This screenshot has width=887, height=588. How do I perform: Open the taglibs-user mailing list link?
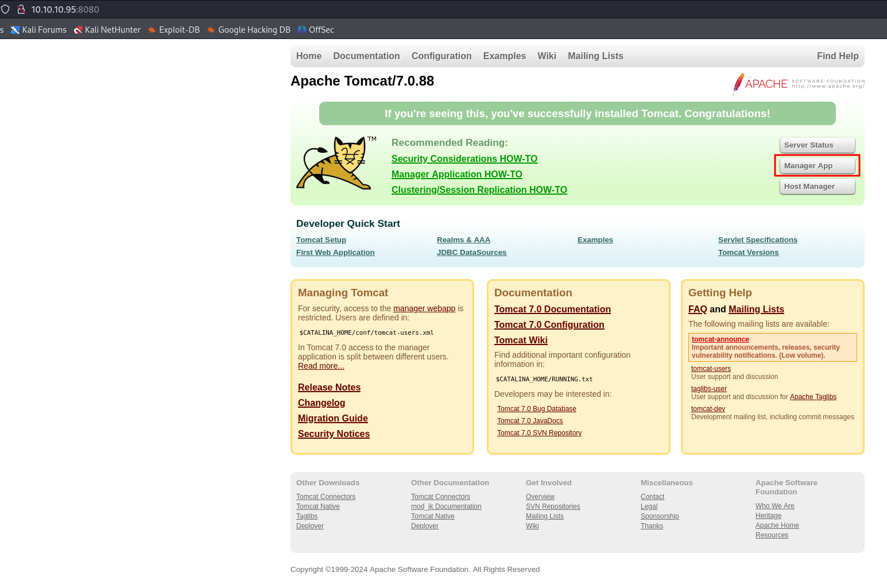(709, 389)
